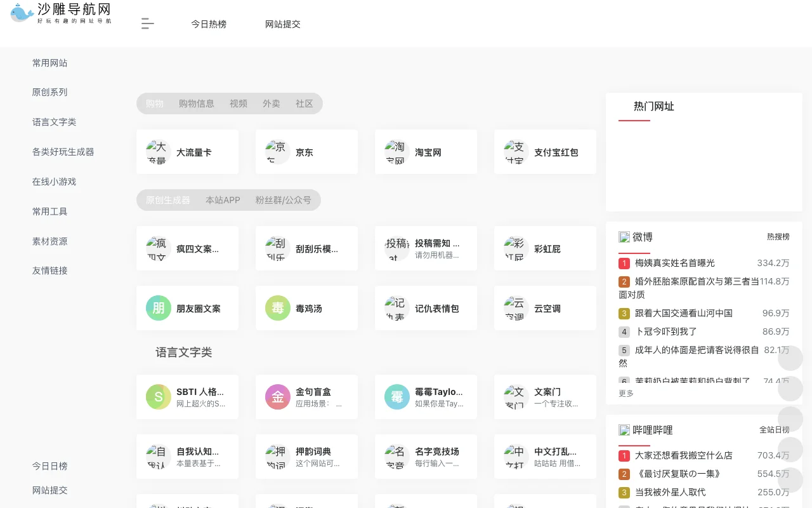The image size is (812, 508).
Task: Click the 毒 icon of 毒鸡汤
Action: (278, 309)
